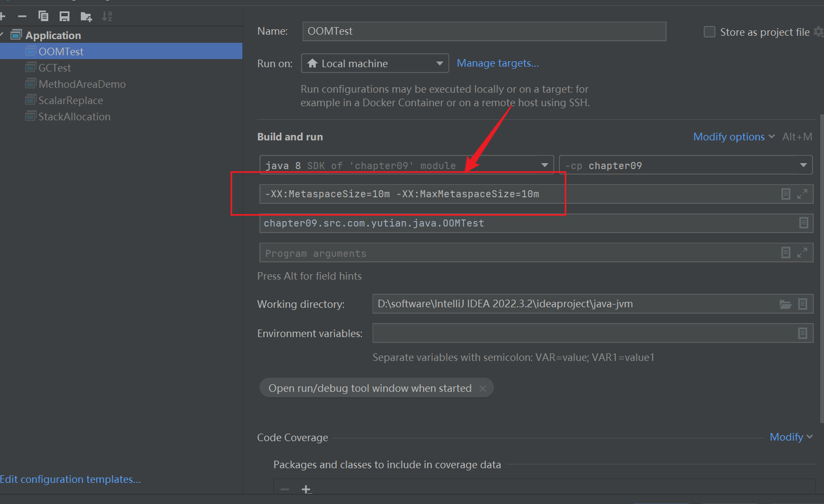Remove the Open run/debug tool window chip

(x=482, y=389)
